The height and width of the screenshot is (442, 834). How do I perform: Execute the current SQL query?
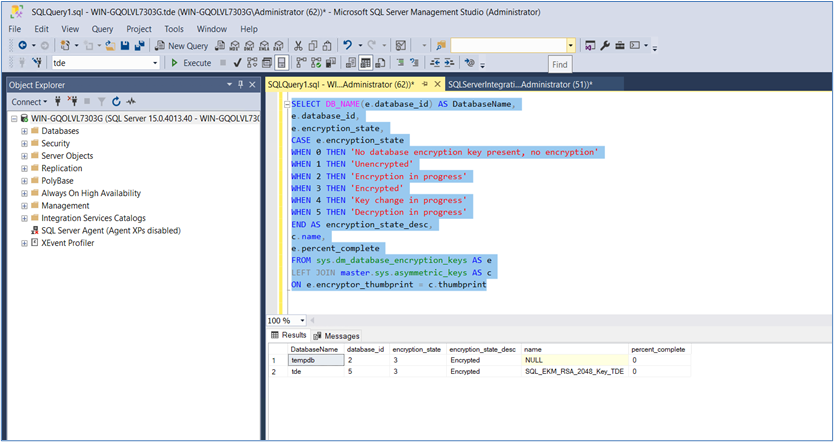[191, 63]
